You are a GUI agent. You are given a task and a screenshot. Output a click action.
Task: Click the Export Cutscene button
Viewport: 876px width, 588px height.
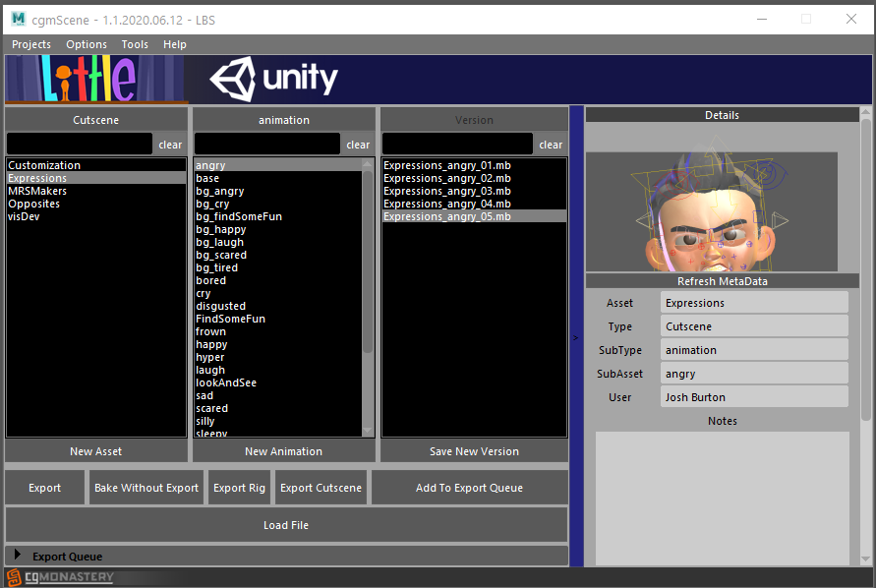pyautogui.click(x=321, y=488)
